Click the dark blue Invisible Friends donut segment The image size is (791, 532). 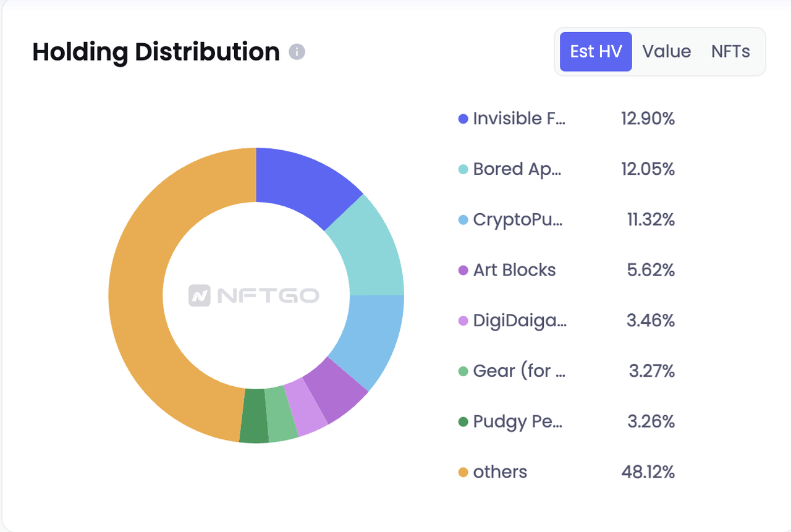coord(303,182)
